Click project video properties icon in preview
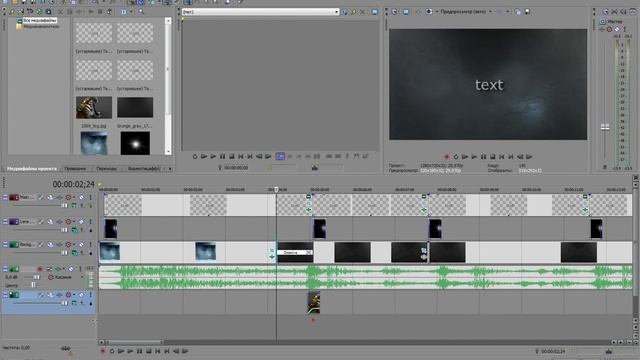The width and height of the screenshot is (640, 360). (x=395, y=12)
